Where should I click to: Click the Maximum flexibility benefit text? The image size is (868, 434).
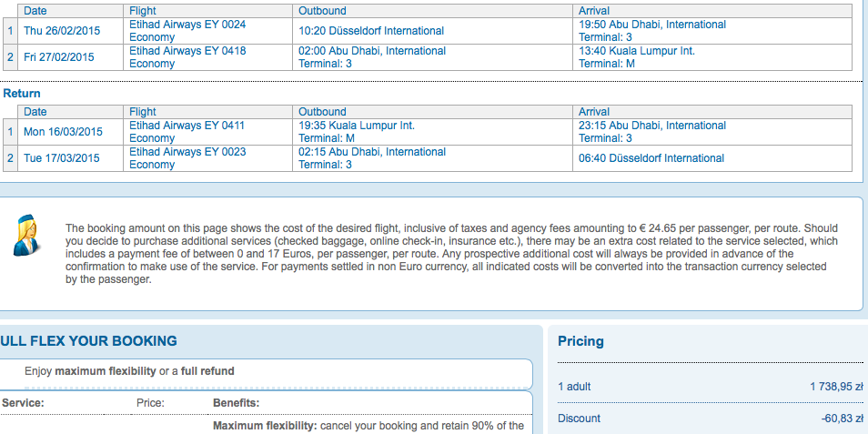pos(368,426)
